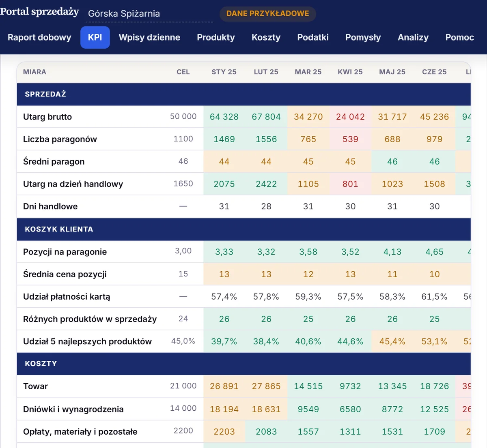Click Udział 5 najlepszych target 45,0%
The height and width of the screenshot is (448, 487).
pyautogui.click(x=183, y=341)
